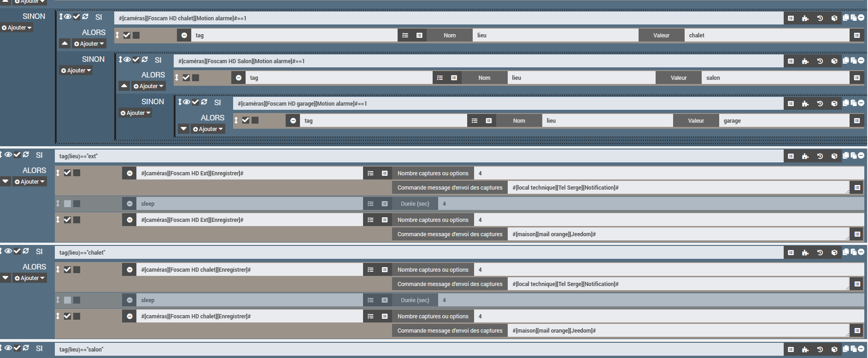Image resolution: width=868 pixels, height=358 pixels.
Task: Copy the tag(lieu)=="ext" block
Action: (846, 156)
